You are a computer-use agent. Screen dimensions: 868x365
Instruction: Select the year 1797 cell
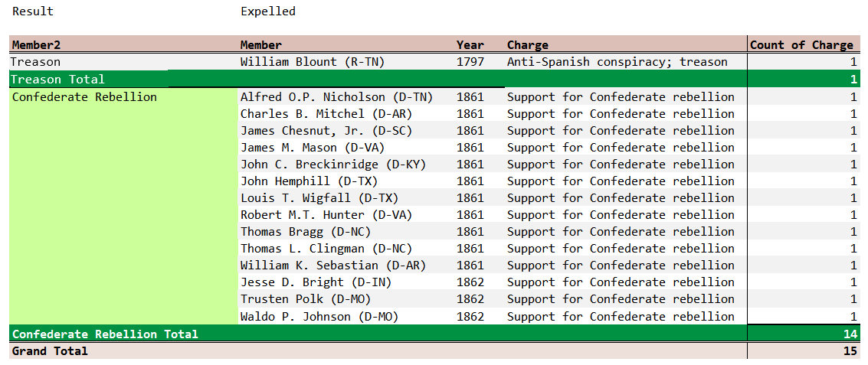(x=470, y=62)
